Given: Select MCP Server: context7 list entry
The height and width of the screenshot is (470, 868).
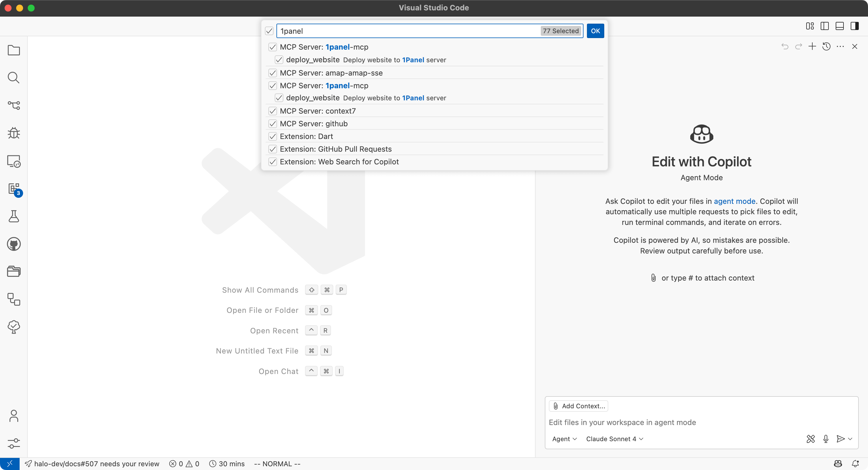Looking at the screenshot, I should (317, 111).
